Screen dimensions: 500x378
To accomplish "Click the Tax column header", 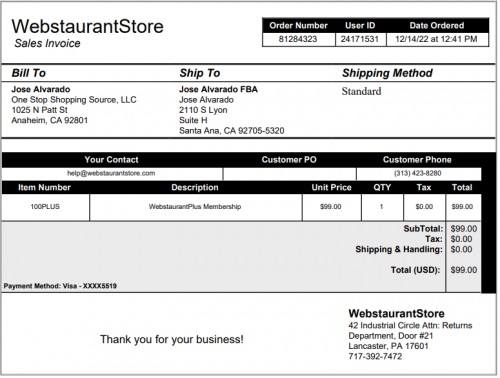I will [424, 187].
